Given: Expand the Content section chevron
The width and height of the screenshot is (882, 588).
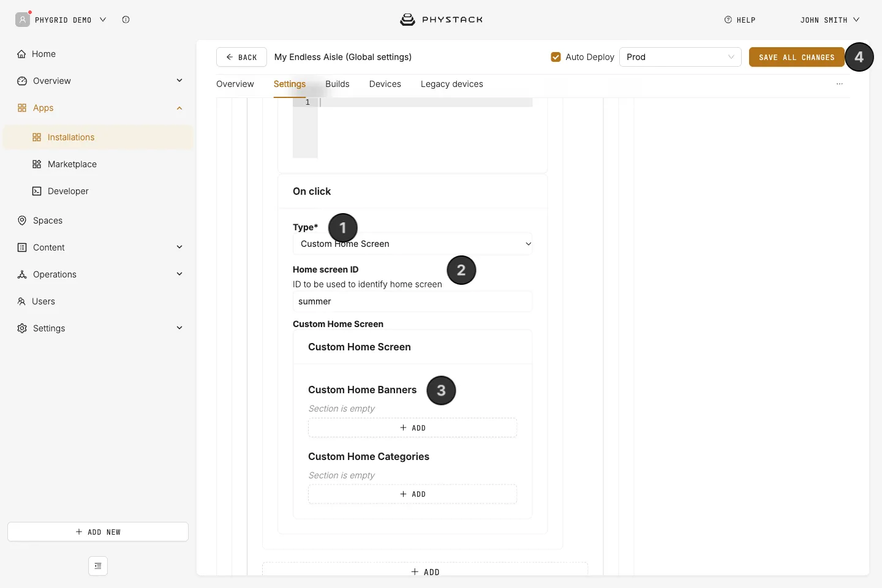Looking at the screenshot, I should click(179, 247).
